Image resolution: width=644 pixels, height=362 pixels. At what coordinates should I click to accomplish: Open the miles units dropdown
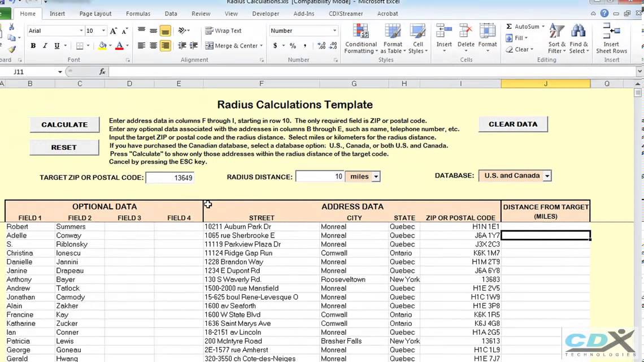click(376, 176)
